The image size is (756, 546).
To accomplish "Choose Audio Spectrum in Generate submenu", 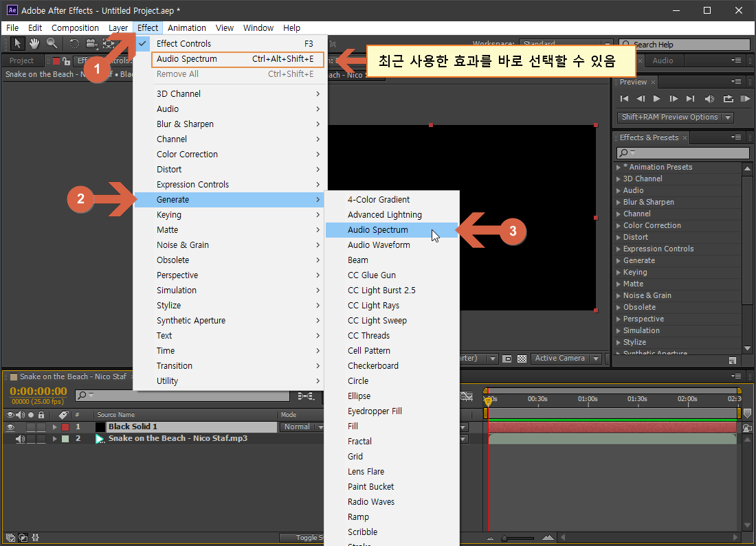I will 392,230.
